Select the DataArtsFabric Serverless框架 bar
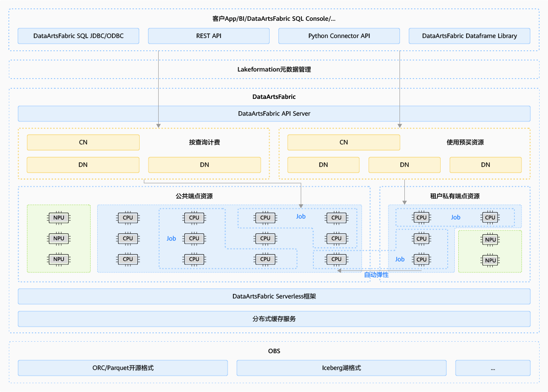The height and width of the screenshot is (392, 548). tap(274, 297)
